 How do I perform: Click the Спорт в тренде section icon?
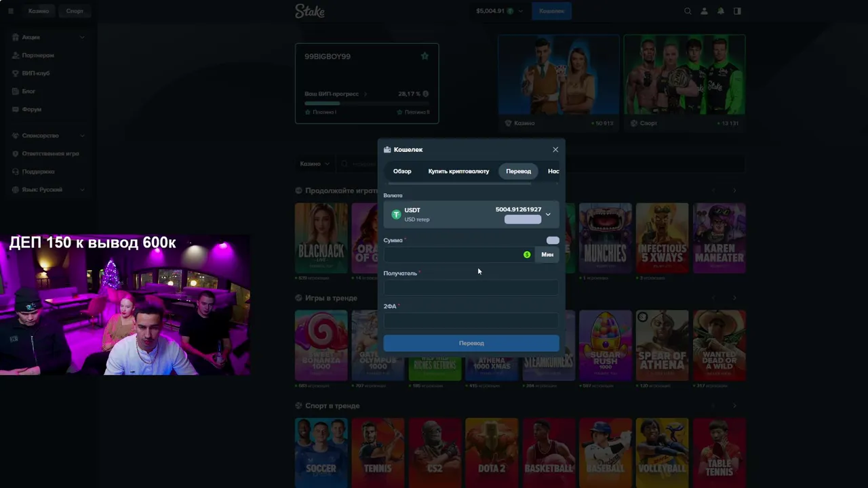(x=299, y=406)
